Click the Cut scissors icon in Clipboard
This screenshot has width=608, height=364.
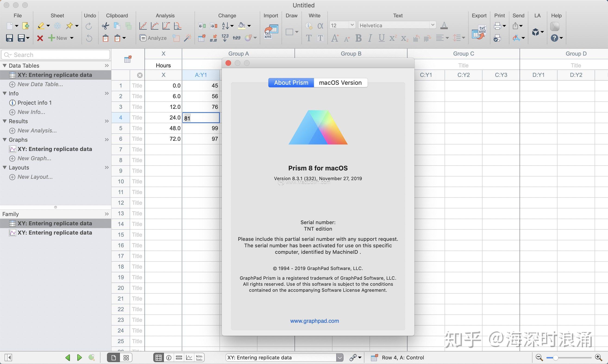(x=105, y=25)
